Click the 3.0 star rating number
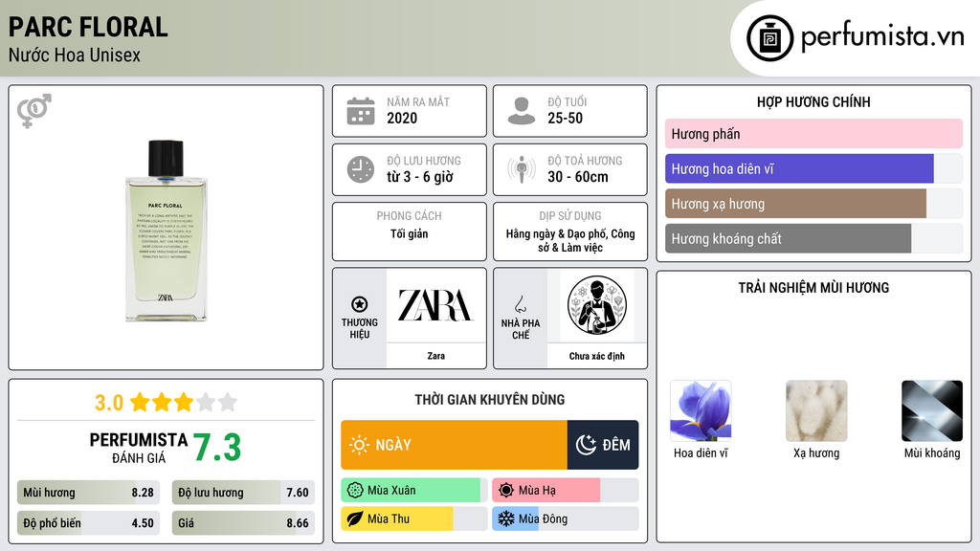Viewport: 980px width, 551px height. pos(109,403)
